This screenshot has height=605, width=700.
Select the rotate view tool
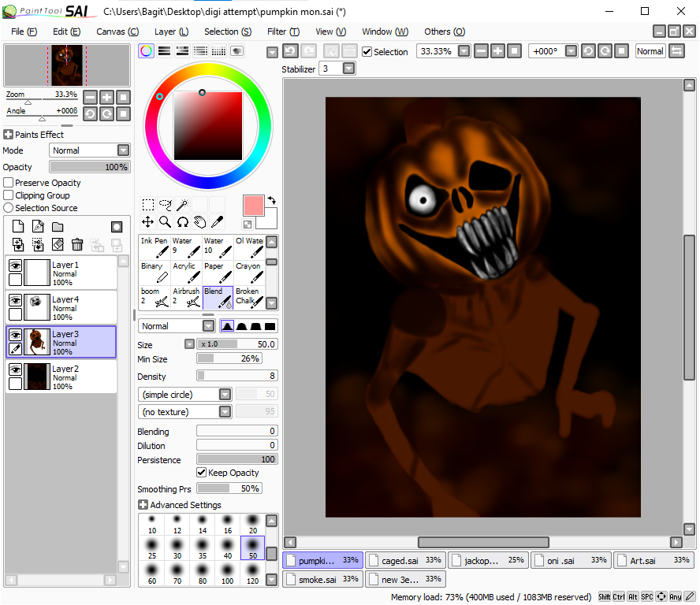tap(182, 221)
